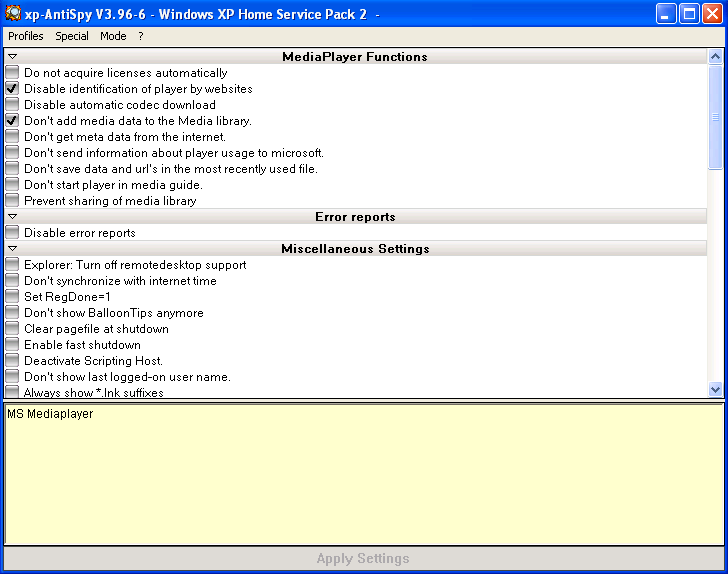Enable 'Don't show last logged-on user name'
The image size is (728, 574).
[x=12, y=377]
